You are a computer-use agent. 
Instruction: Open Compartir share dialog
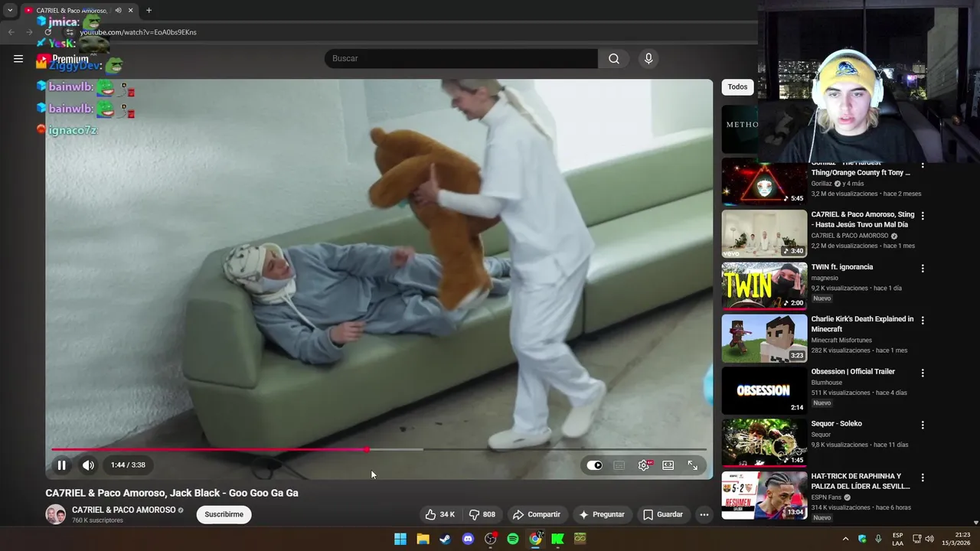click(x=537, y=514)
